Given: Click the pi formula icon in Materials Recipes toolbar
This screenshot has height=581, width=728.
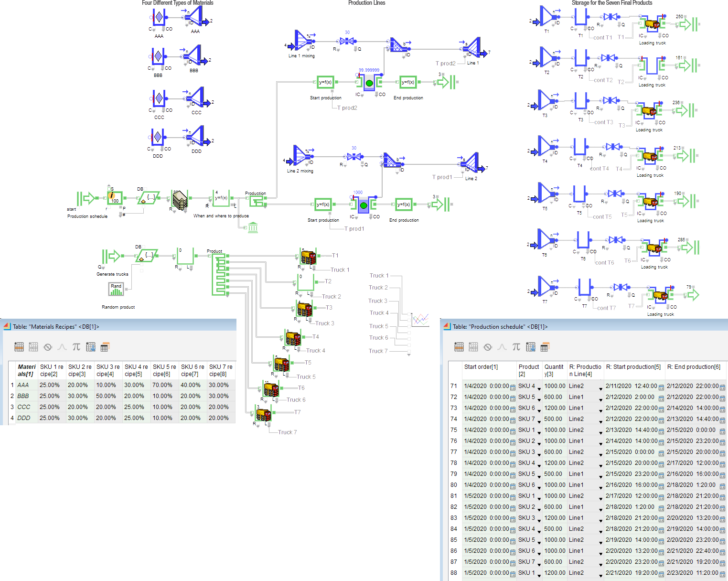Looking at the screenshot, I should (x=76, y=347).
